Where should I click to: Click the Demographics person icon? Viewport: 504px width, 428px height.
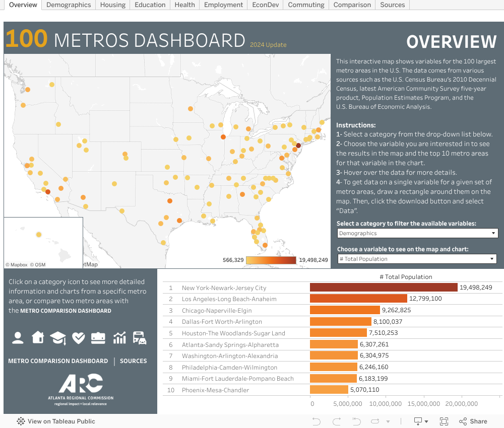coord(18,338)
